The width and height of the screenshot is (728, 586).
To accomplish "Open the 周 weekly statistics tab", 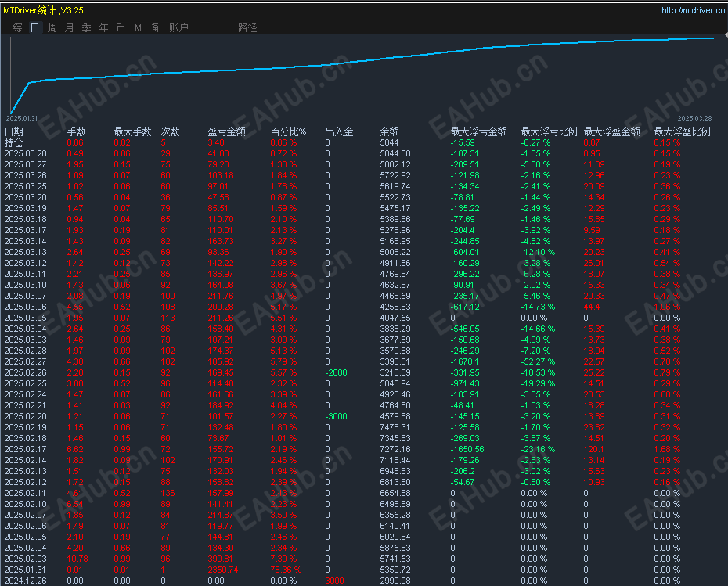I will pos(52,28).
